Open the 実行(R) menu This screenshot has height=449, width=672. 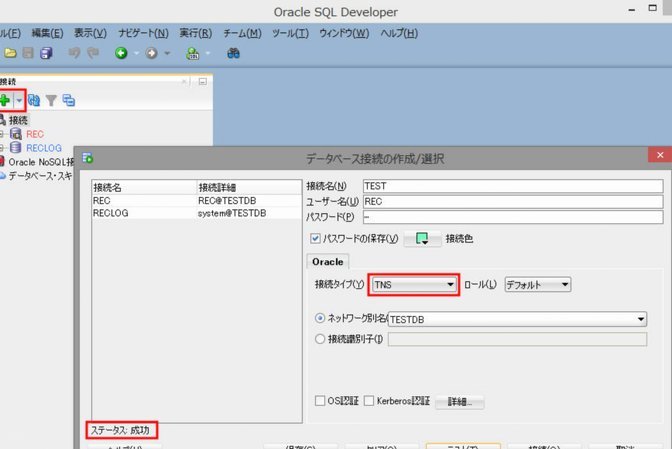tap(195, 33)
